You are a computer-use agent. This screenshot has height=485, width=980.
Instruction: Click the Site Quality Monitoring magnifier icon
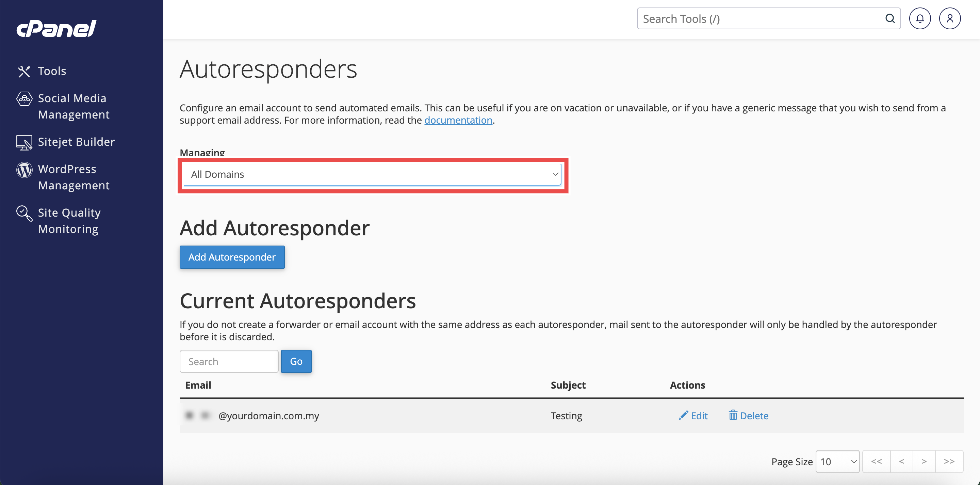tap(24, 214)
